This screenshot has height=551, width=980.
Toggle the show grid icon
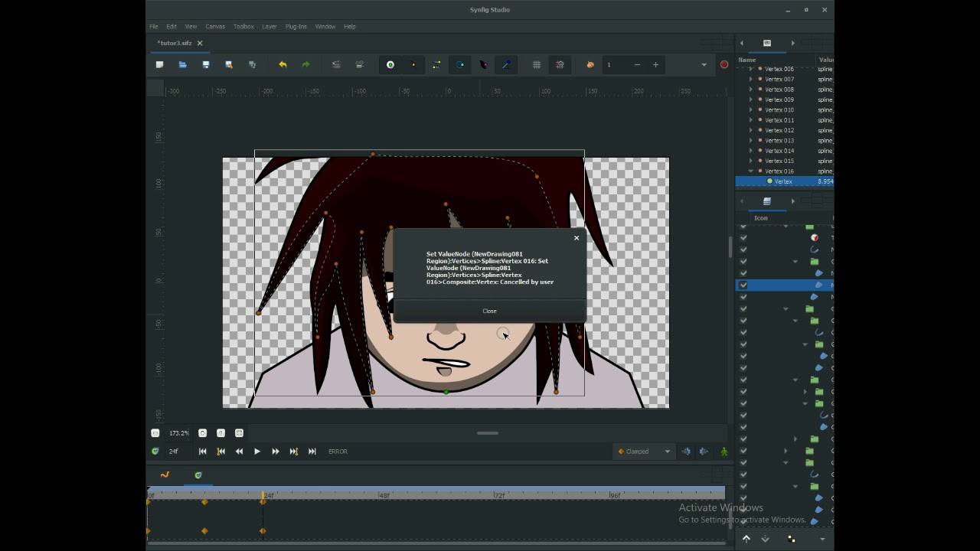(537, 65)
